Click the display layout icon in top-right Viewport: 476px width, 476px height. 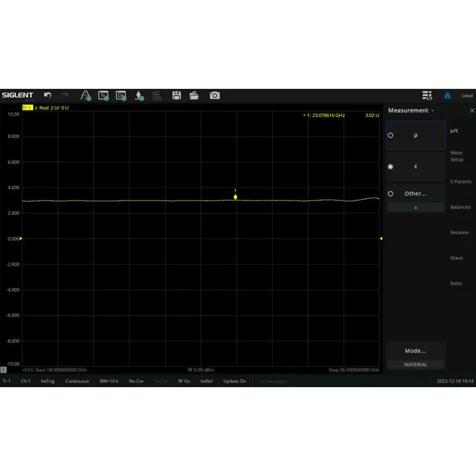click(427, 95)
